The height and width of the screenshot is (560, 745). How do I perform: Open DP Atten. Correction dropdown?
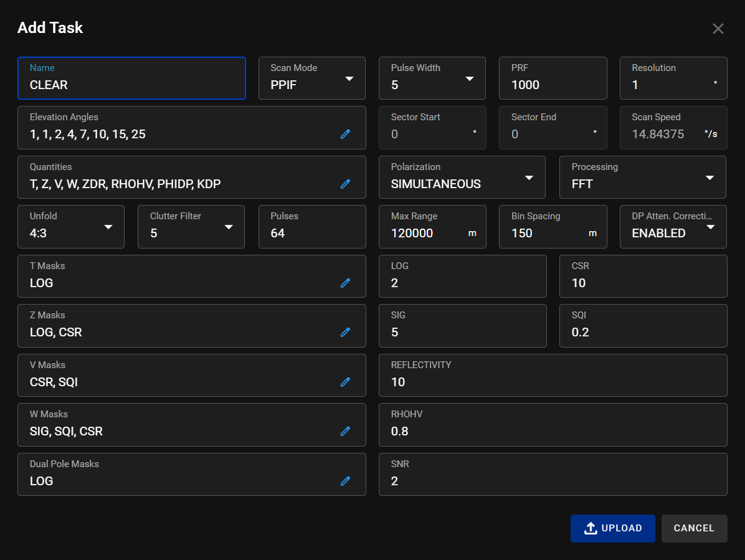pyautogui.click(x=673, y=227)
